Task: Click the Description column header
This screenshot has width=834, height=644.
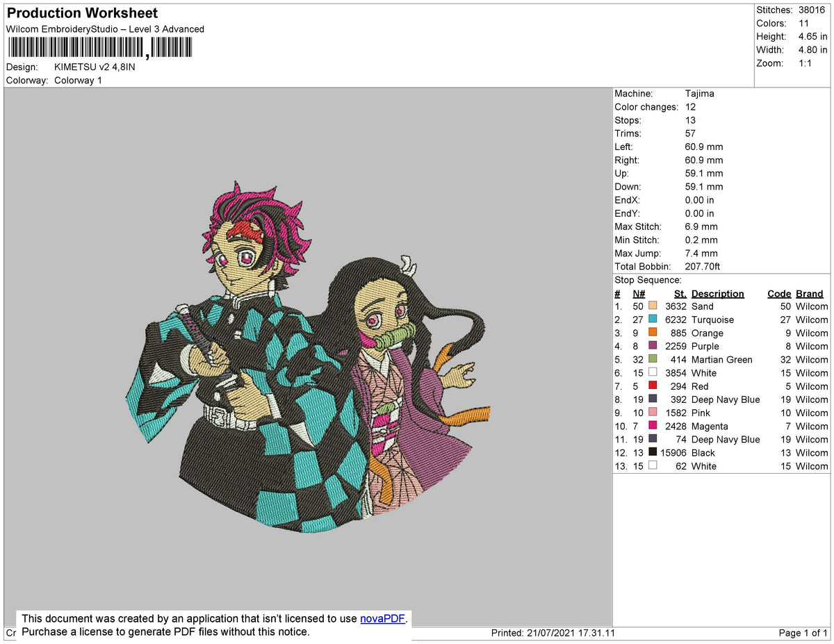Action: pyautogui.click(x=717, y=293)
